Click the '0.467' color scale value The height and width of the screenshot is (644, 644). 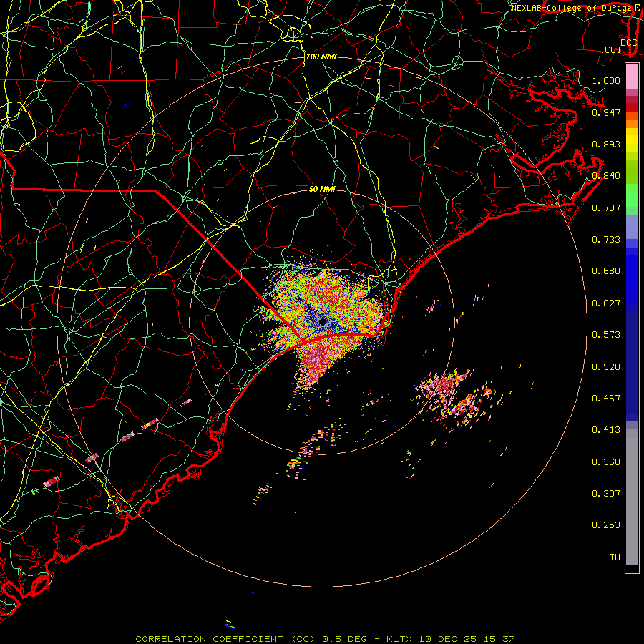tap(606, 399)
